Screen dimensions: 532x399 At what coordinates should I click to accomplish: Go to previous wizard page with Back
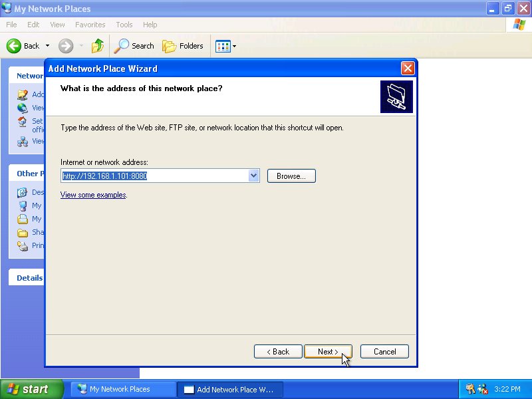tap(278, 352)
